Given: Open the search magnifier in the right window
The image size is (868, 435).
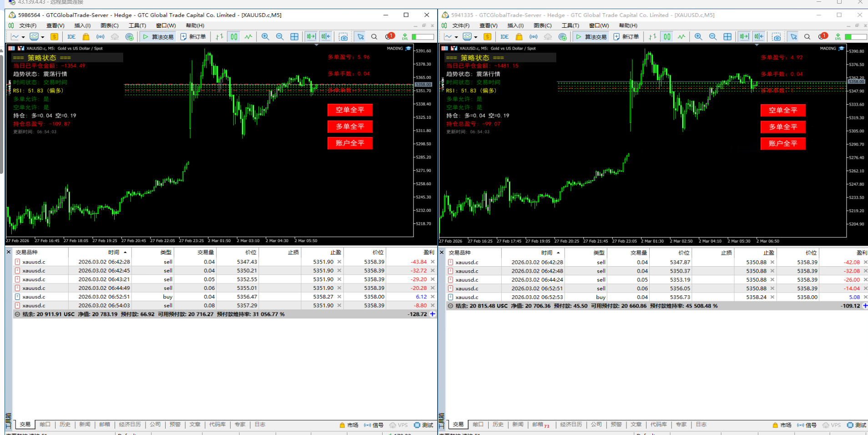Looking at the screenshot, I should tap(807, 37).
